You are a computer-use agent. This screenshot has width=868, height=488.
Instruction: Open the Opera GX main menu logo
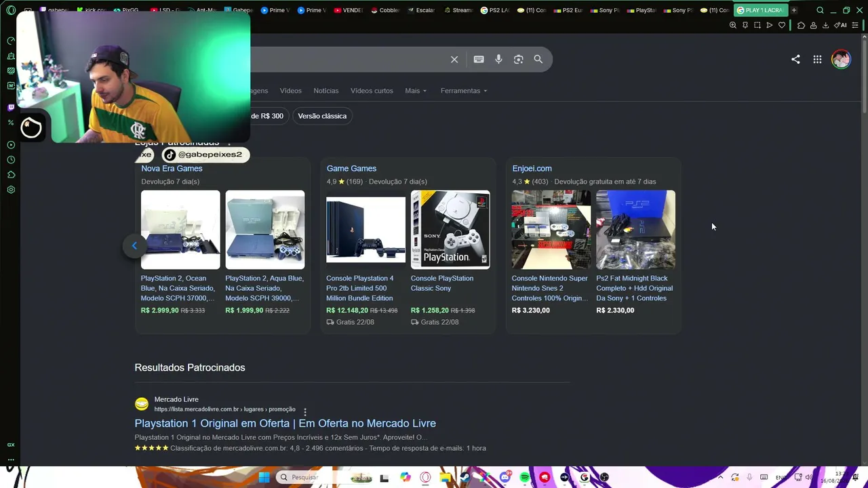11,10
